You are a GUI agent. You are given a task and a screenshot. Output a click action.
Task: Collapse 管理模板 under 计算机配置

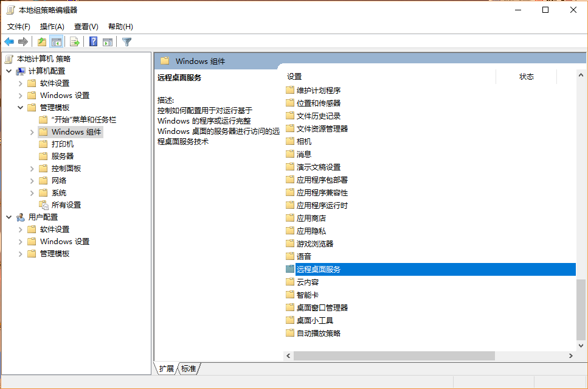click(x=21, y=107)
